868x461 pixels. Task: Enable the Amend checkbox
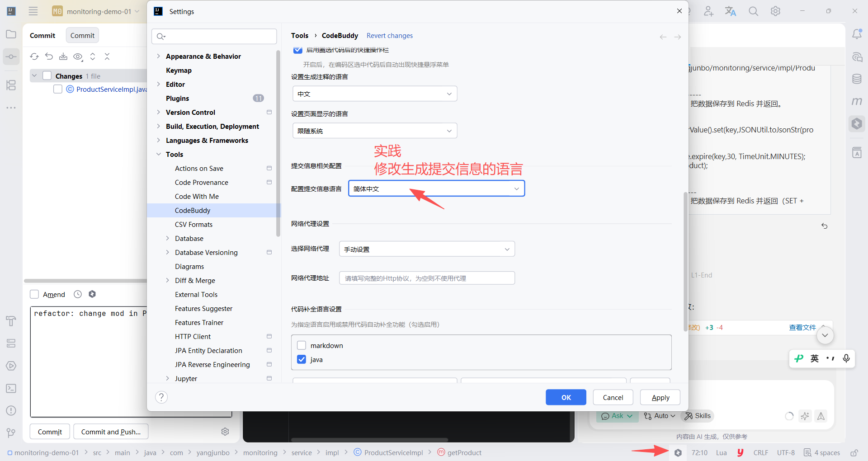click(x=34, y=294)
